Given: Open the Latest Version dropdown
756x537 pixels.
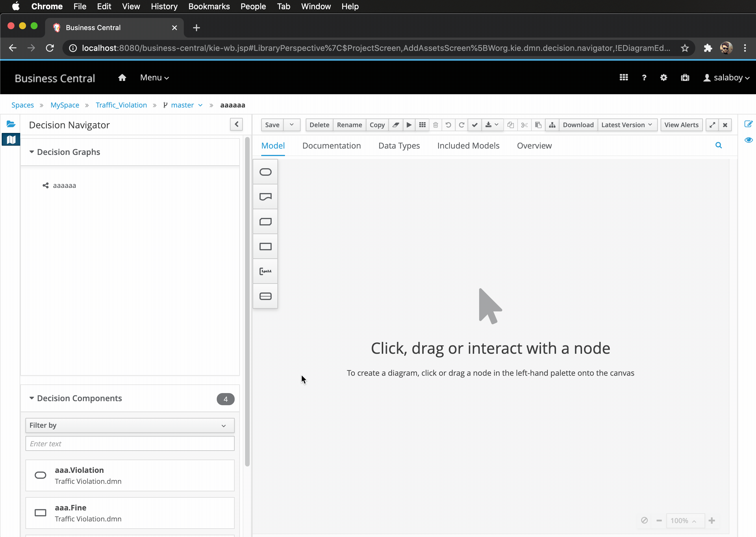Looking at the screenshot, I should pyautogui.click(x=627, y=125).
